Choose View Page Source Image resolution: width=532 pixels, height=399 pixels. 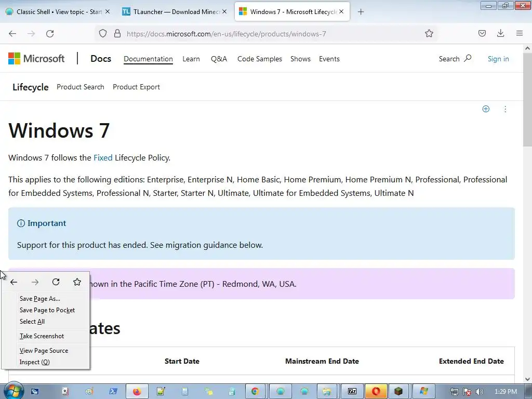[44, 351]
